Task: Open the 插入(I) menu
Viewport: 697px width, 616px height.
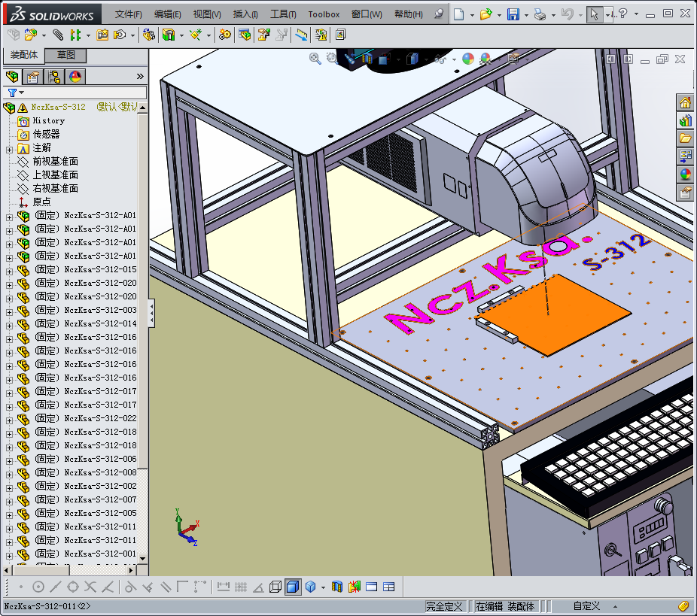Action: pos(245,14)
